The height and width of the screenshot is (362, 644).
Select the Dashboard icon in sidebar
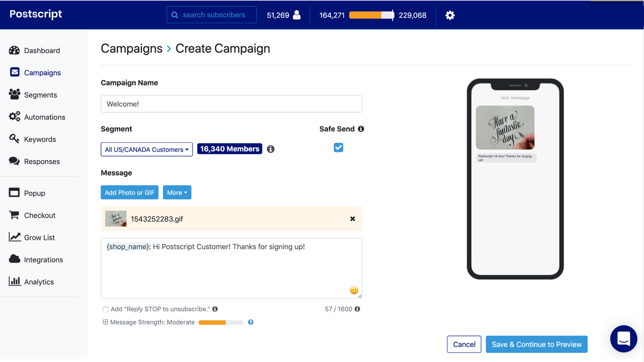pyautogui.click(x=14, y=50)
